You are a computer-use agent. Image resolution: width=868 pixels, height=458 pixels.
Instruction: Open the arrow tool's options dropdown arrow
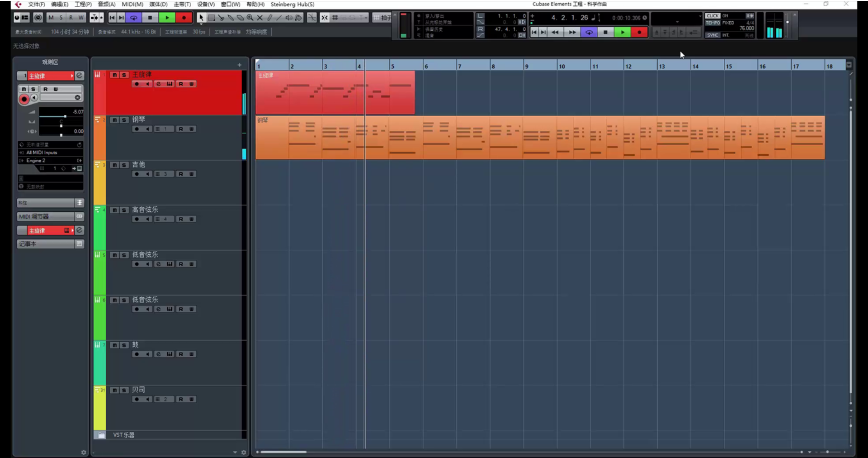tap(201, 24)
